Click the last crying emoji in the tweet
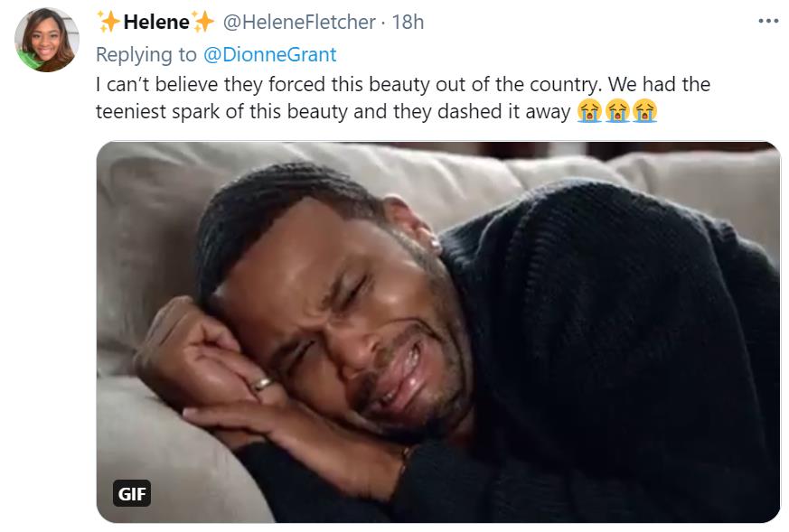This screenshot has height=532, width=789. pos(644,112)
